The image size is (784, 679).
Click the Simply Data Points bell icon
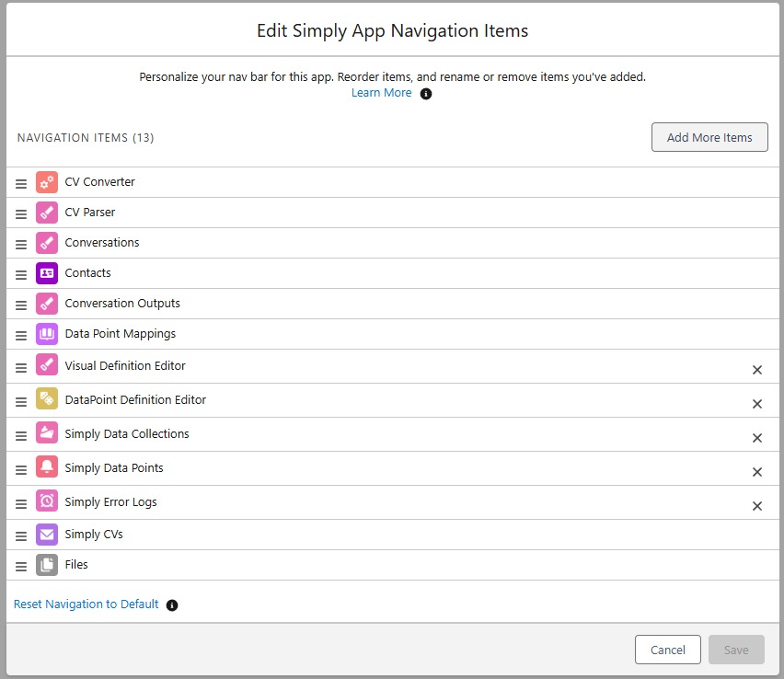(46, 467)
